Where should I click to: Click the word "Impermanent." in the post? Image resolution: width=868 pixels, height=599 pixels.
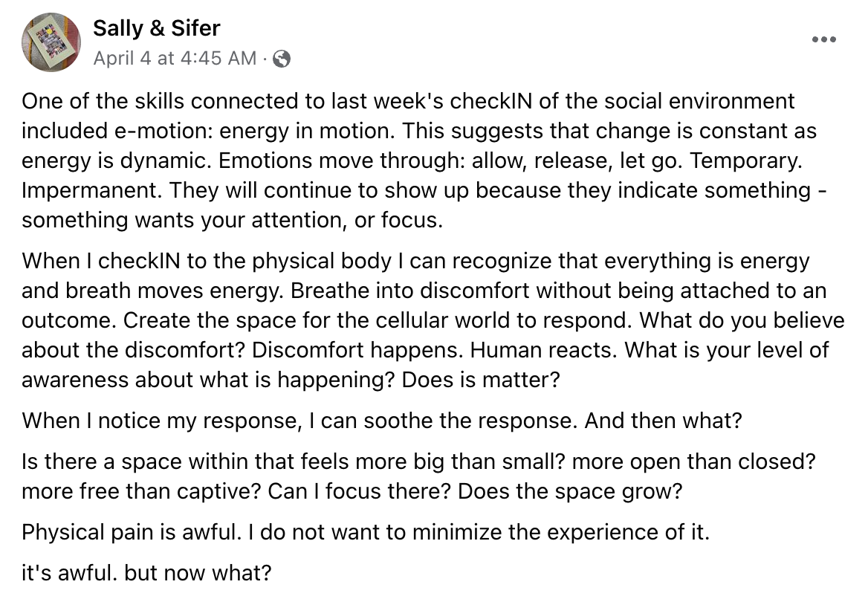pyautogui.click(x=91, y=190)
